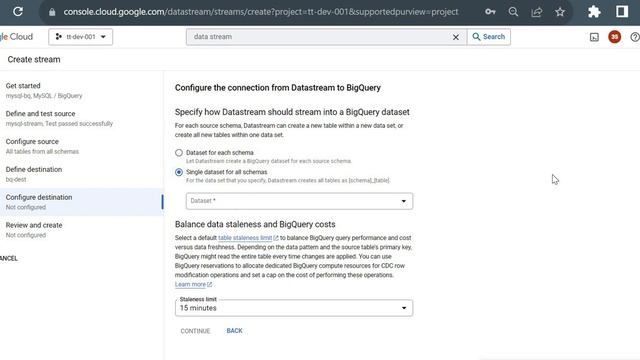Click the 'Create stream' page title
This screenshot has height=360, width=640.
point(34,59)
